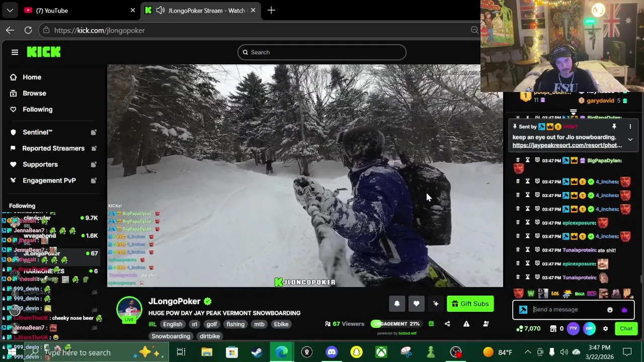
Task: Open Steam from the taskbar
Action: pos(257,352)
